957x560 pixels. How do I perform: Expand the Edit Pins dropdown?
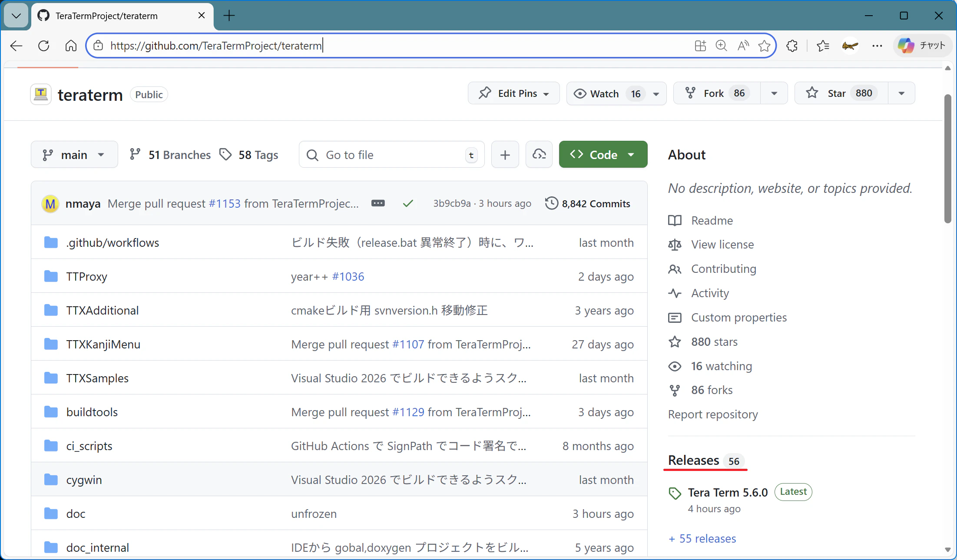click(x=513, y=93)
